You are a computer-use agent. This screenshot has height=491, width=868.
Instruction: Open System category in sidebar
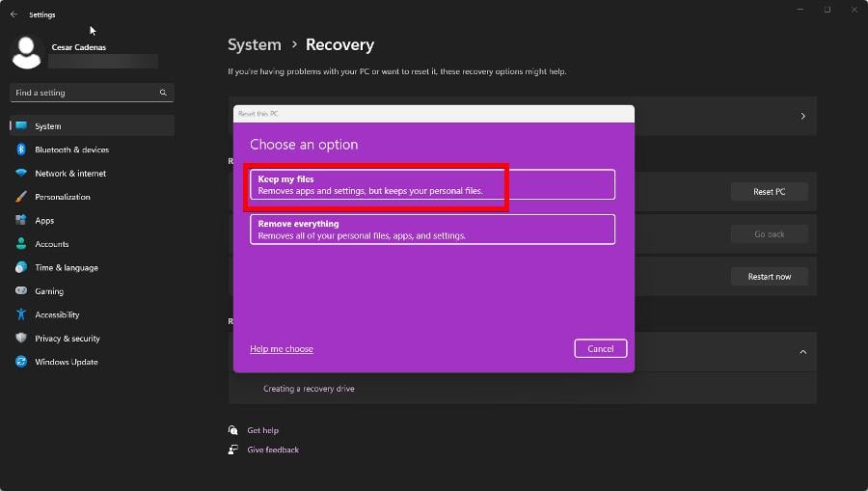pyautogui.click(x=92, y=126)
